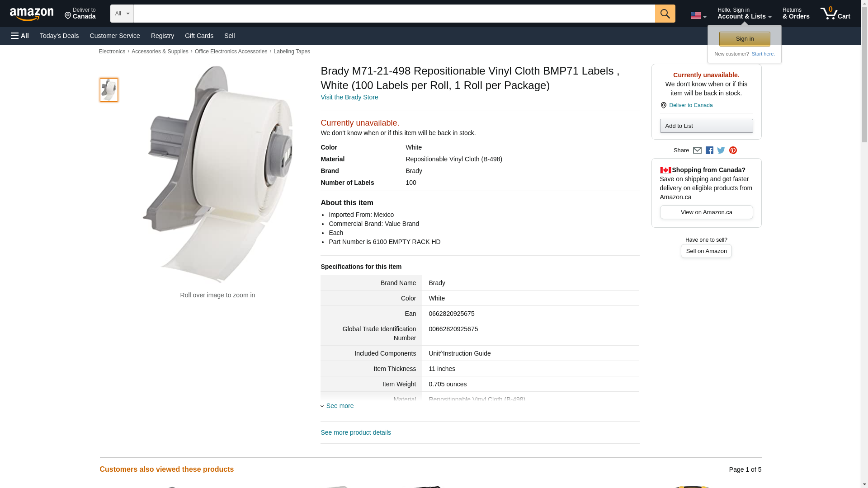Image resolution: width=868 pixels, height=488 pixels.
Task: Click Add to List button
Action: (706, 126)
